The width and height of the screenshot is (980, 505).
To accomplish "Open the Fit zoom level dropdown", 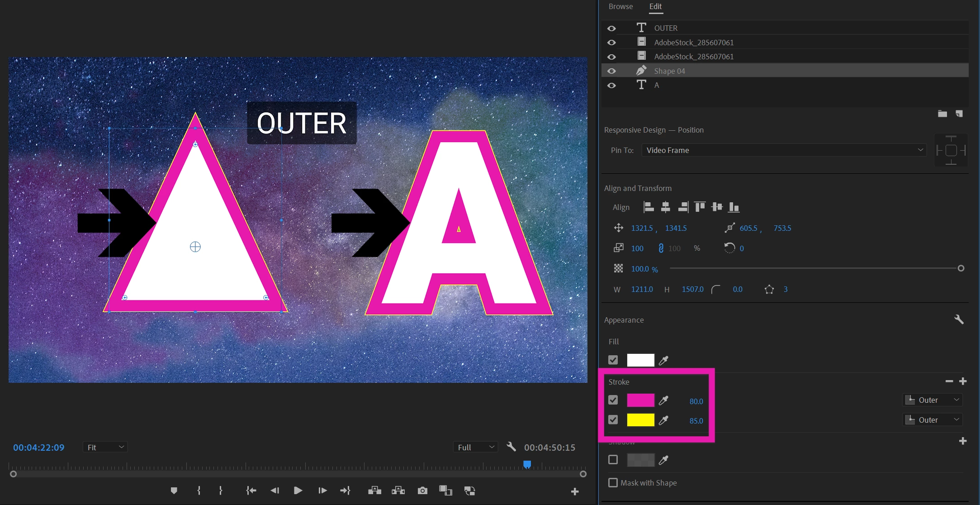I will click(x=105, y=447).
